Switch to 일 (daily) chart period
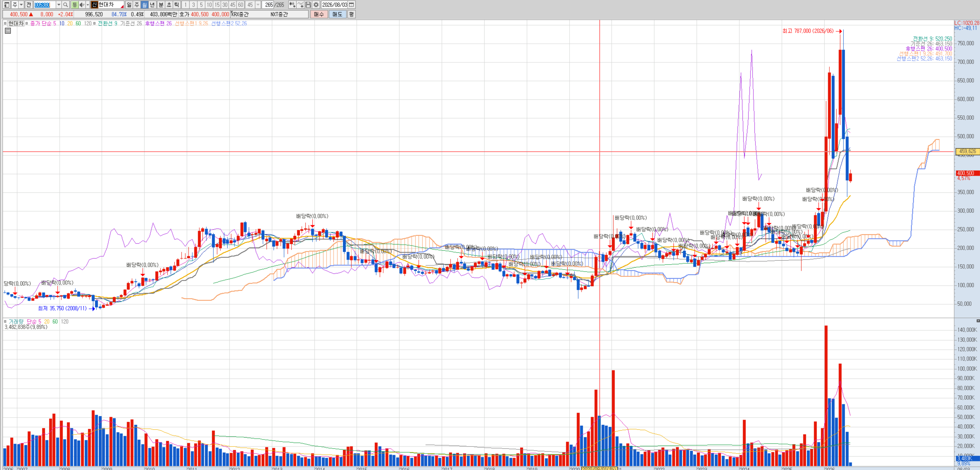This screenshot has height=470, width=980. click(129, 5)
